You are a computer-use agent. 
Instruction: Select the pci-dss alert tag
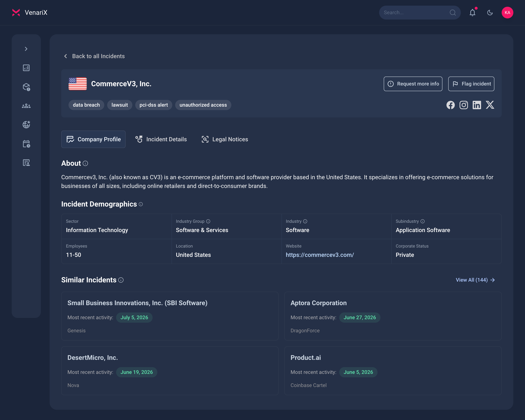154,105
